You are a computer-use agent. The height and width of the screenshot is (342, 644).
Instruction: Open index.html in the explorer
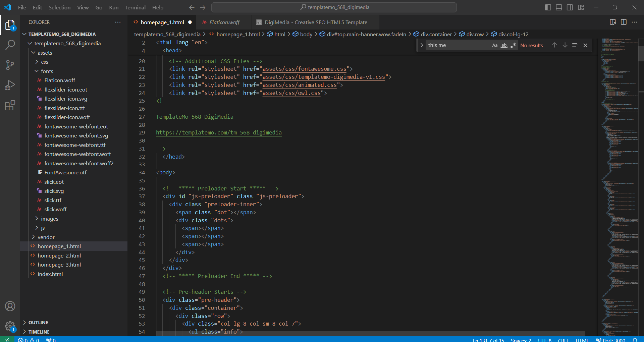pos(50,274)
